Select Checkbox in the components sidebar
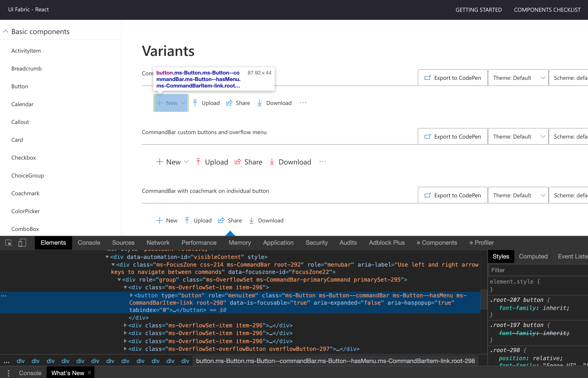Image resolution: width=588 pixels, height=378 pixels. (24, 158)
